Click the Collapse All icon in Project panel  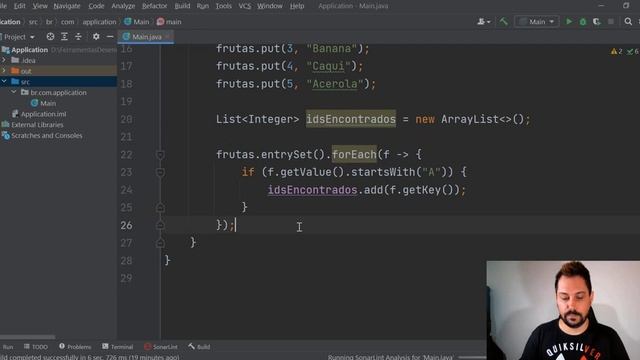point(78,37)
